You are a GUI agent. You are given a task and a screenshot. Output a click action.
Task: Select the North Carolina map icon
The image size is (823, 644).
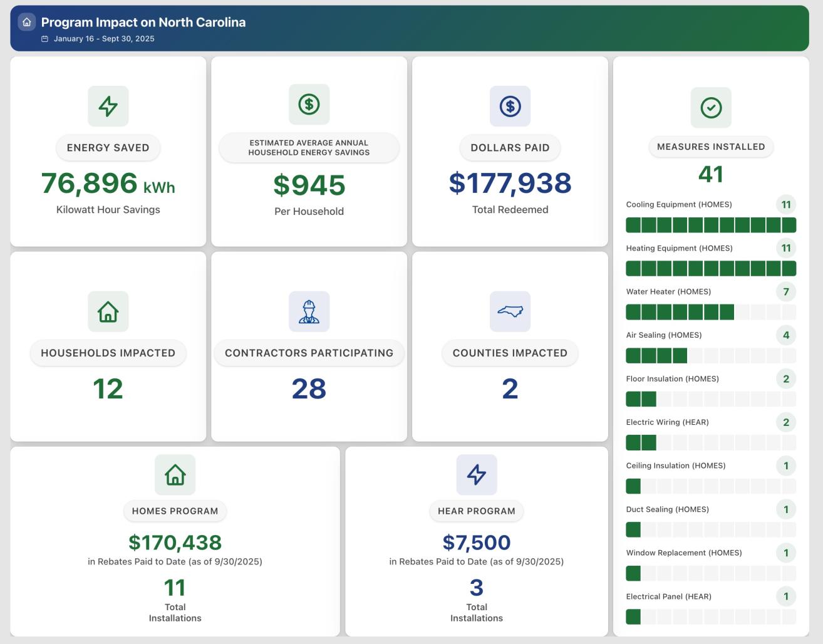[x=509, y=311]
